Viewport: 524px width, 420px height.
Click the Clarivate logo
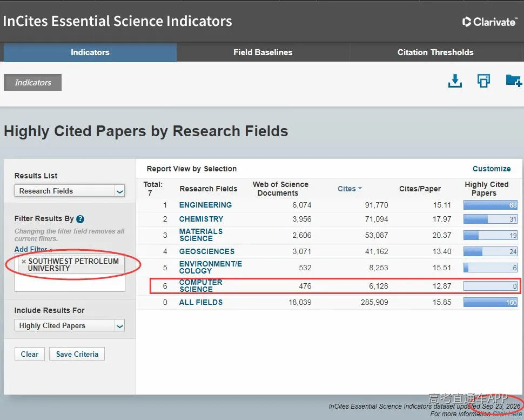(489, 22)
